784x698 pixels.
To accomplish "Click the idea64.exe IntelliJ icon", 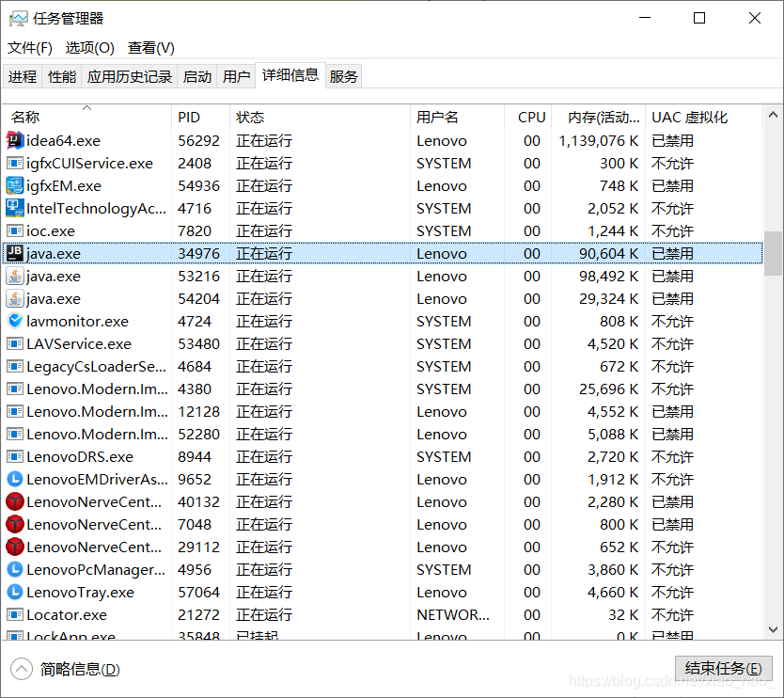I will click(x=15, y=140).
